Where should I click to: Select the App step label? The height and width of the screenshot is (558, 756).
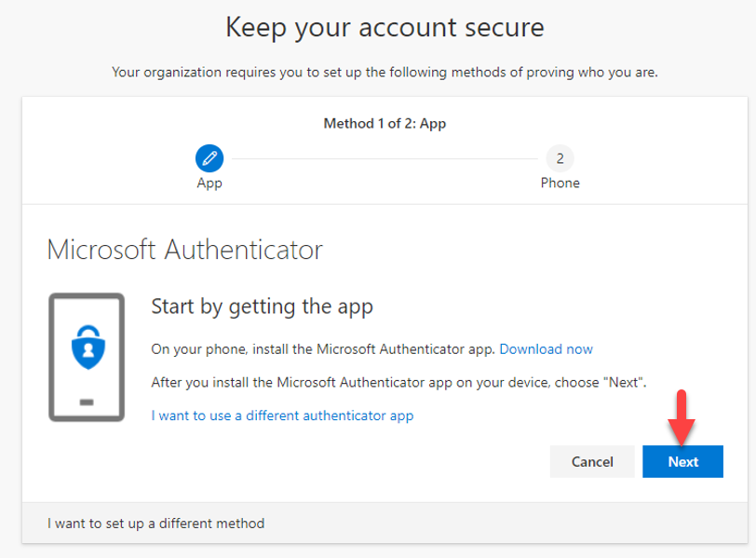(209, 184)
